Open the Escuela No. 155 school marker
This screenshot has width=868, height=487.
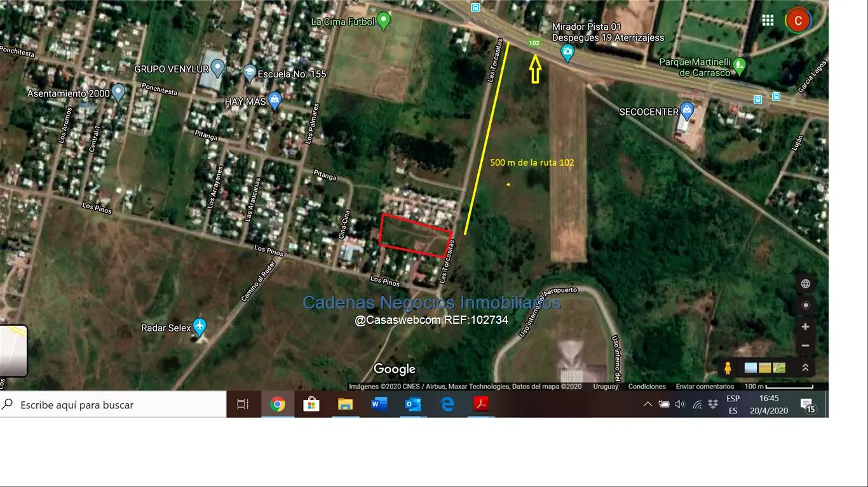250,74
